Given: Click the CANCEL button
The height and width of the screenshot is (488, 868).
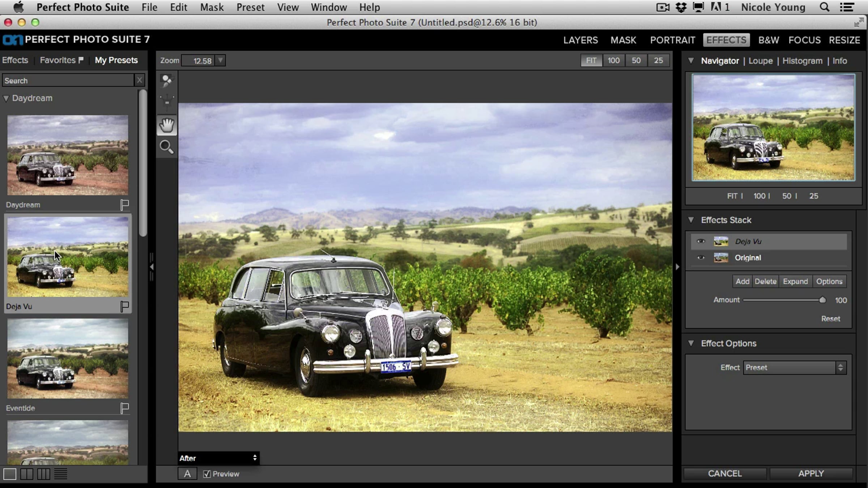Looking at the screenshot, I should (x=725, y=474).
